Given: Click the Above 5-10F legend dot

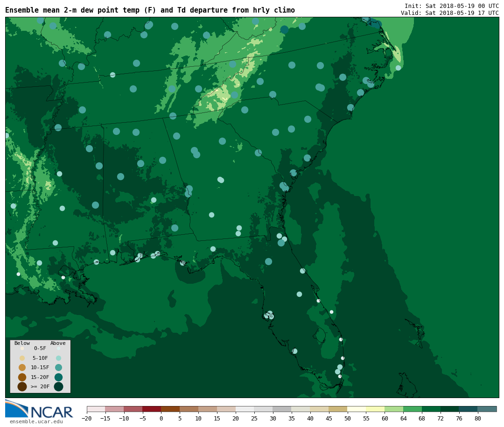Looking at the screenshot, I should pos(58,358).
